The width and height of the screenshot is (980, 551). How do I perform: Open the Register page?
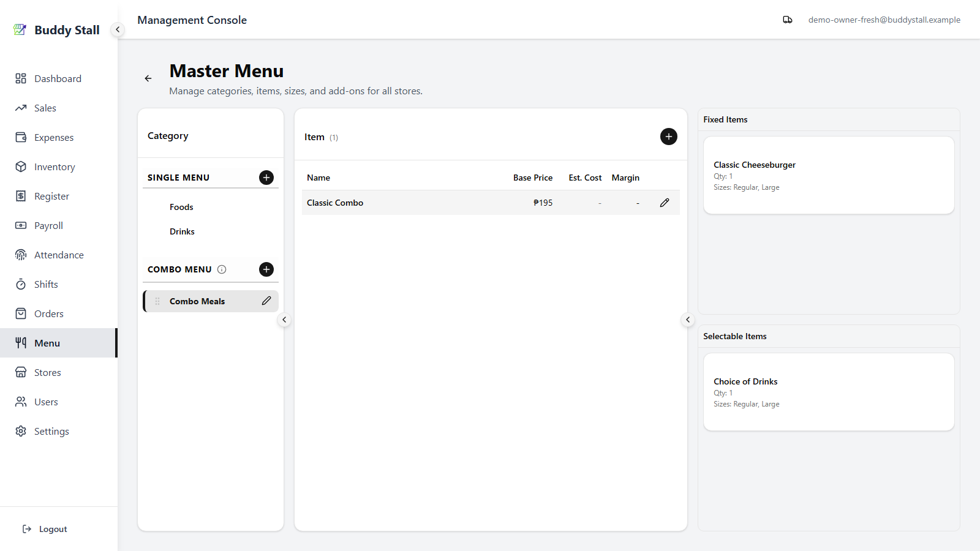click(x=58, y=196)
